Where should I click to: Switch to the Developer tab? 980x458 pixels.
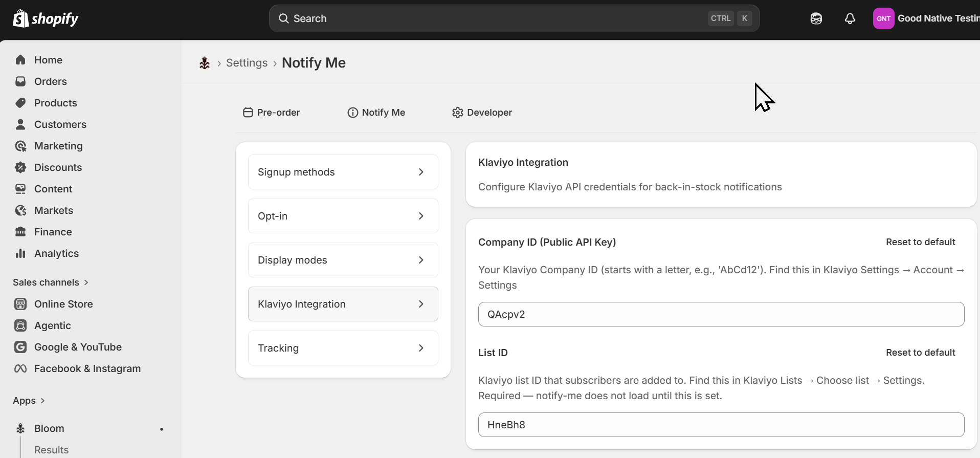pos(482,113)
